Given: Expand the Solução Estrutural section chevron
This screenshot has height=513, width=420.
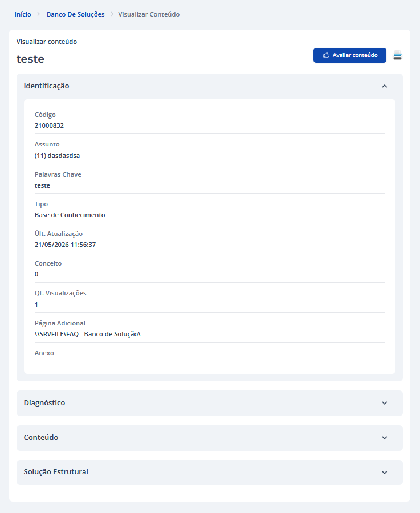Looking at the screenshot, I should coord(385,473).
